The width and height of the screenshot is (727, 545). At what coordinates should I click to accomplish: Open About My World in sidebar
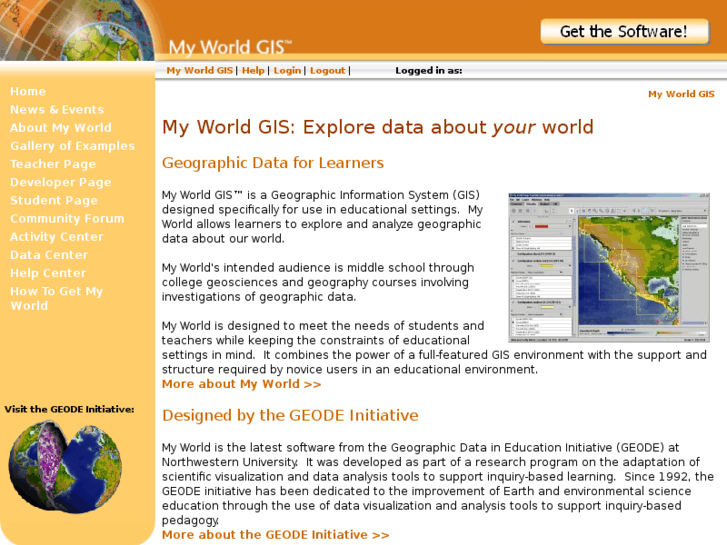click(x=61, y=128)
